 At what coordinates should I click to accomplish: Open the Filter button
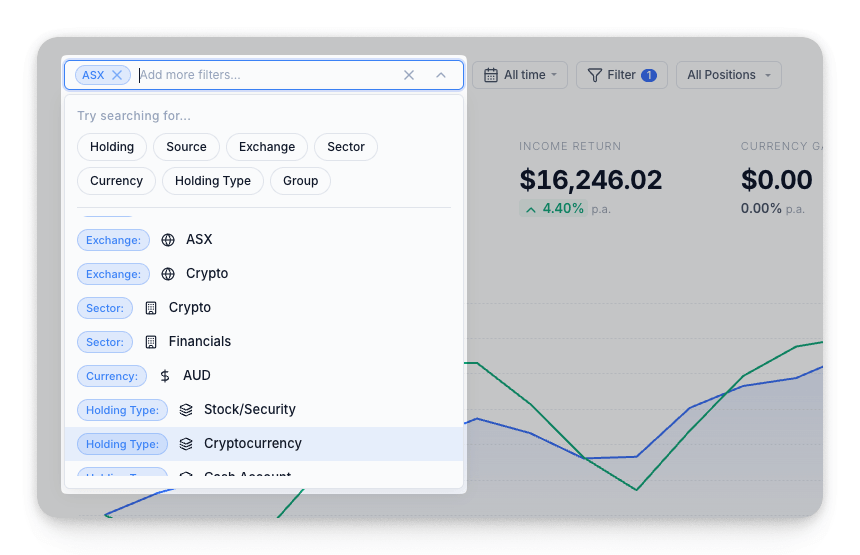click(621, 75)
